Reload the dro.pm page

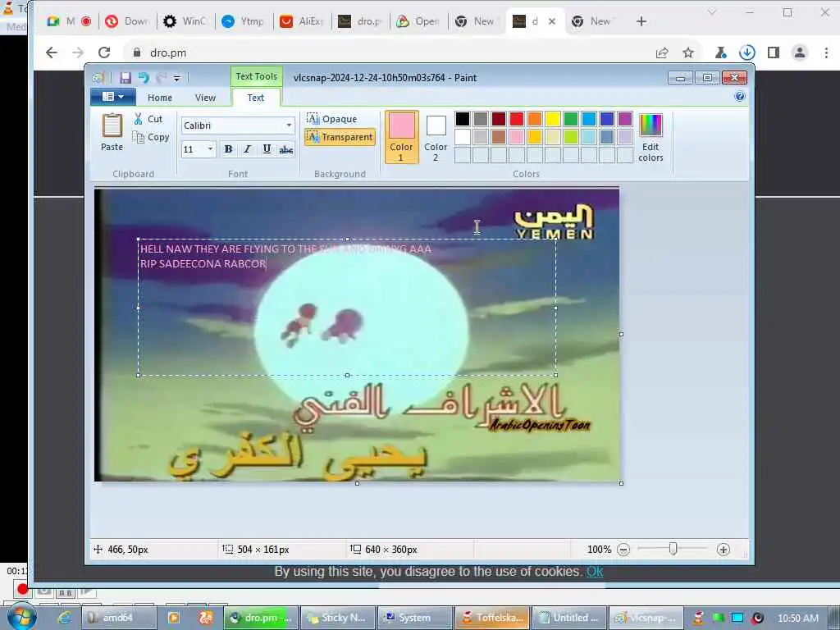pyautogui.click(x=104, y=52)
